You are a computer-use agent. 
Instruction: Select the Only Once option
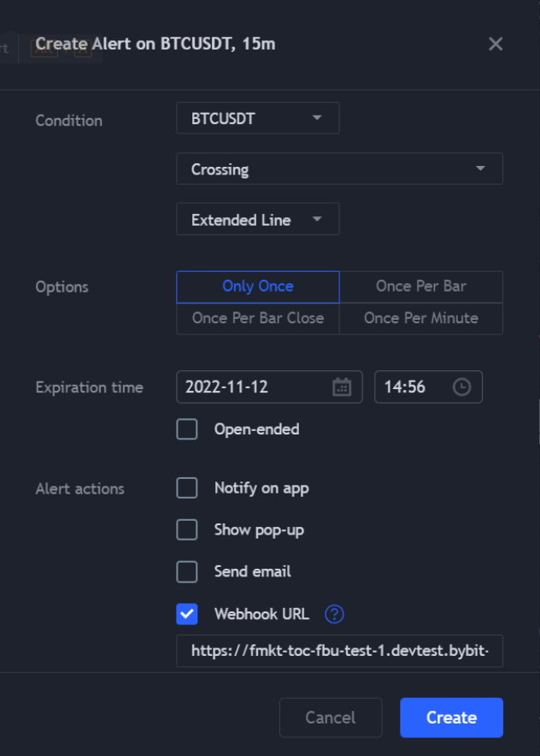pos(258,286)
